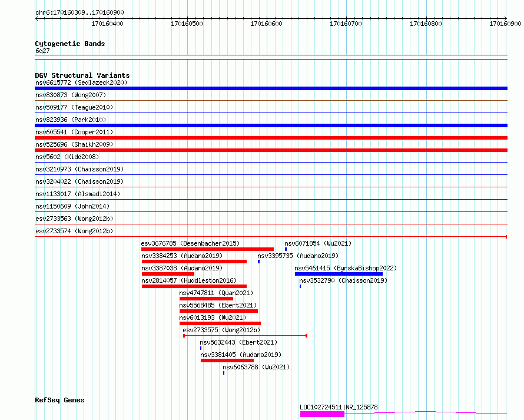Select nsv6013193 (Wu2021) label

click(213, 318)
